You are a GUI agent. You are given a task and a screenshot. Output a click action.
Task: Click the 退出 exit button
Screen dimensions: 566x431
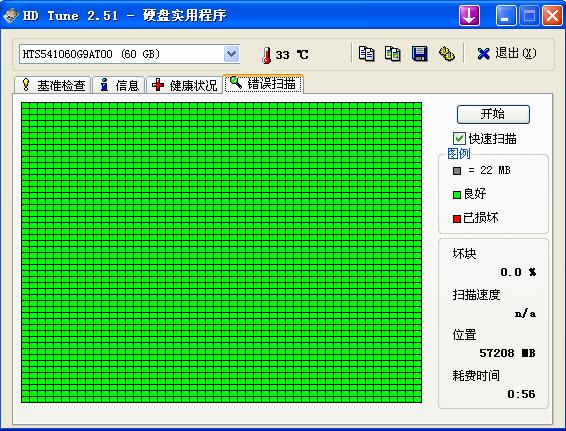[506, 54]
